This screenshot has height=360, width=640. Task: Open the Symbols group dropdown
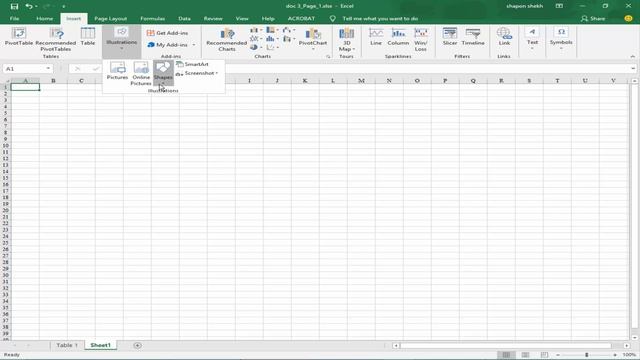(561, 39)
